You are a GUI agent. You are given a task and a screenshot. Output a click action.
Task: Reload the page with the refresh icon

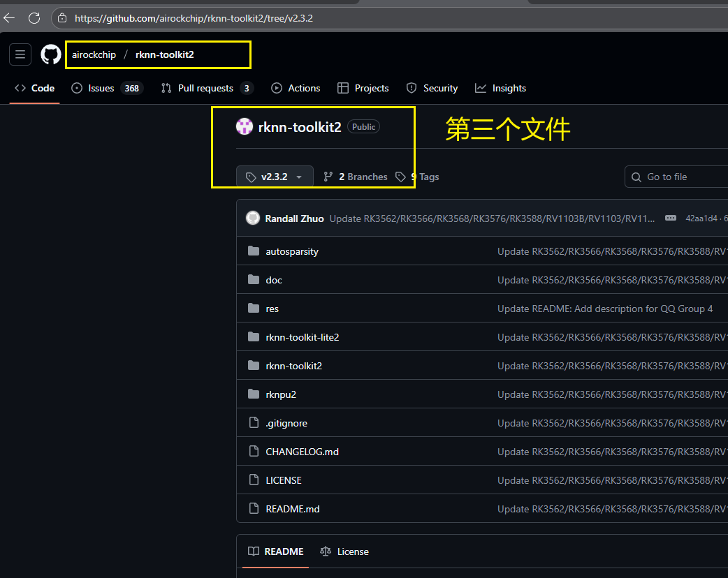tap(34, 18)
